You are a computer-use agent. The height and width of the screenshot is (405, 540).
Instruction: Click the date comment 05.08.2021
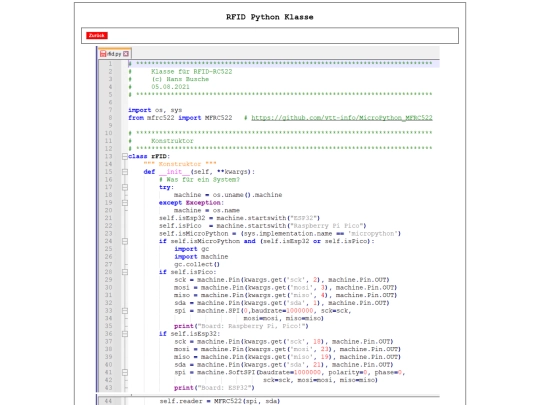[170, 87]
